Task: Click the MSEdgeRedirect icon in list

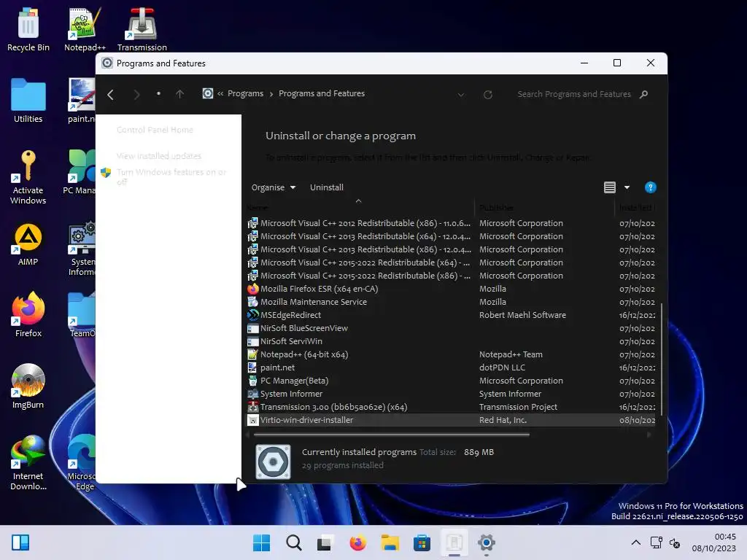Action: [x=253, y=315]
